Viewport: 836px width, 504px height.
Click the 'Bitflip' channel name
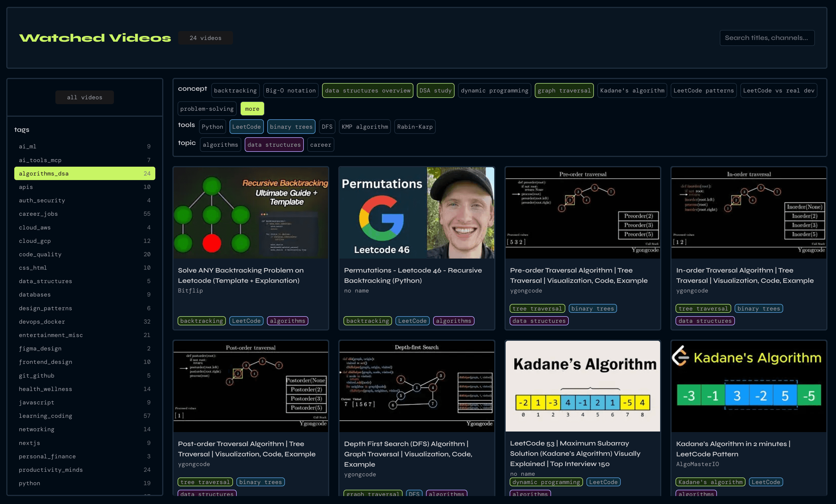point(190,291)
